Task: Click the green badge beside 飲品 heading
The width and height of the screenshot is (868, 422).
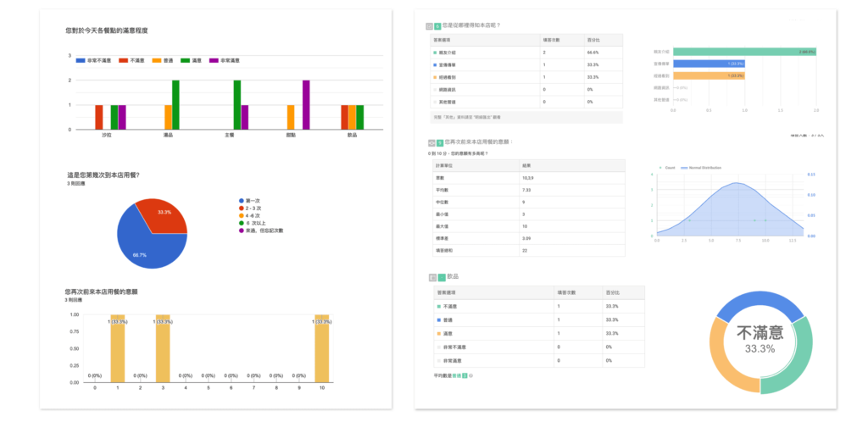Action: tap(442, 276)
